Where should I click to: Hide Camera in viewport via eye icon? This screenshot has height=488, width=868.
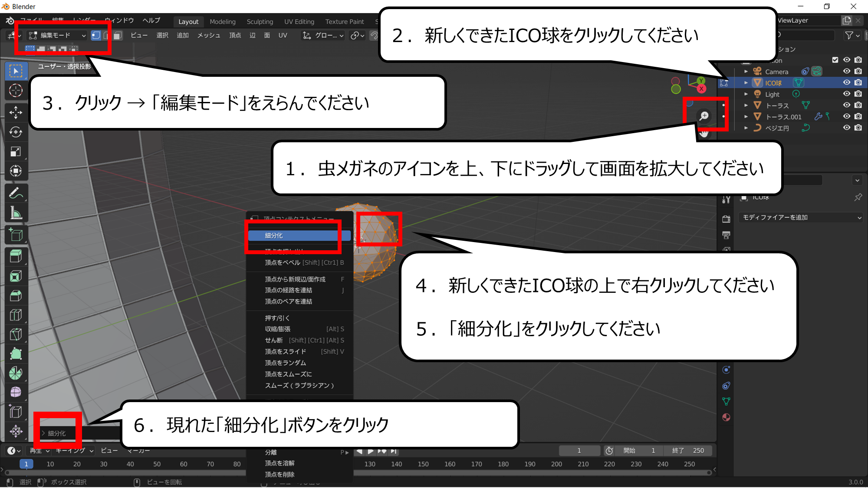[x=846, y=71]
